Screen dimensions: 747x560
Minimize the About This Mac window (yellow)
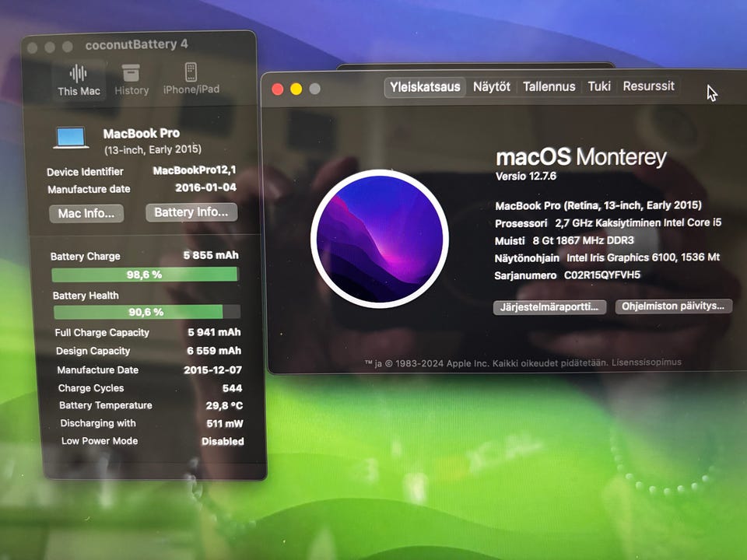point(296,89)
